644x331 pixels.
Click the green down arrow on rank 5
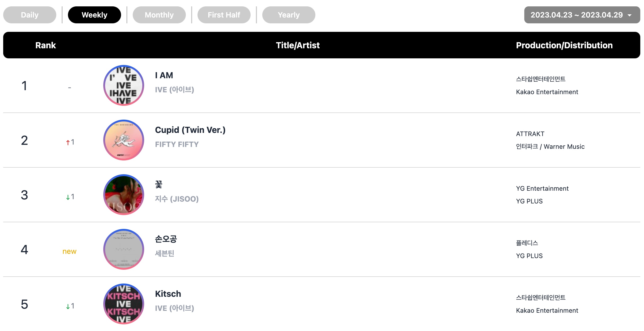[x=68, y=306]
